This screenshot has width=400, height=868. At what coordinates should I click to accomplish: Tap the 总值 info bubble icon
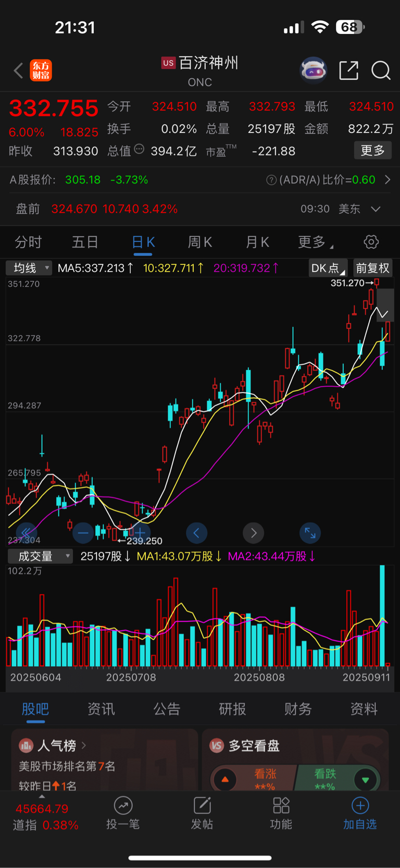(139, 149)
